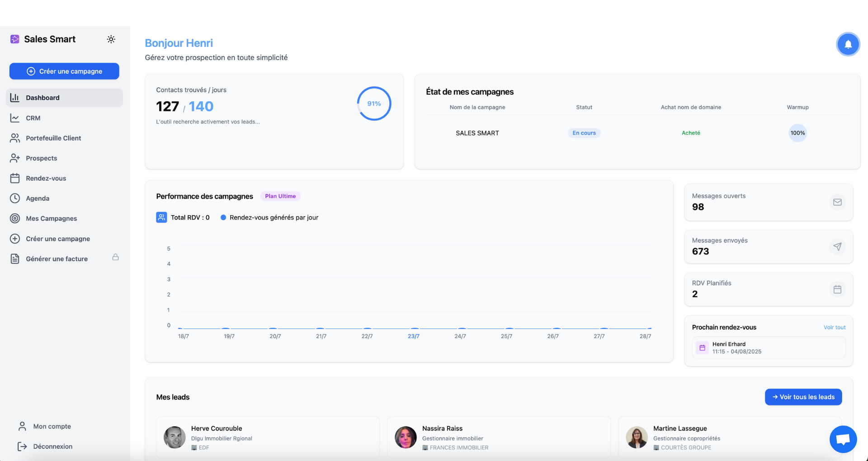Click Voir tout for upcoming appointments
This screenshot has height=461, width=868.
pos(835,327)
